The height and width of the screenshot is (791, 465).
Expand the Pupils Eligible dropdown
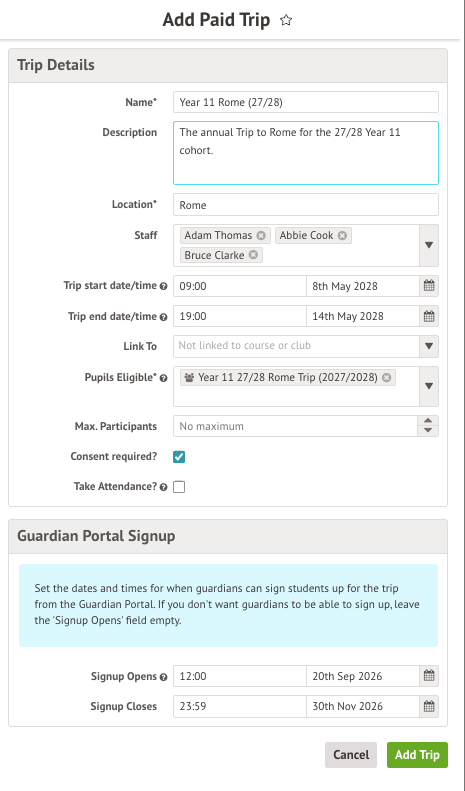(x=429, y=386)
